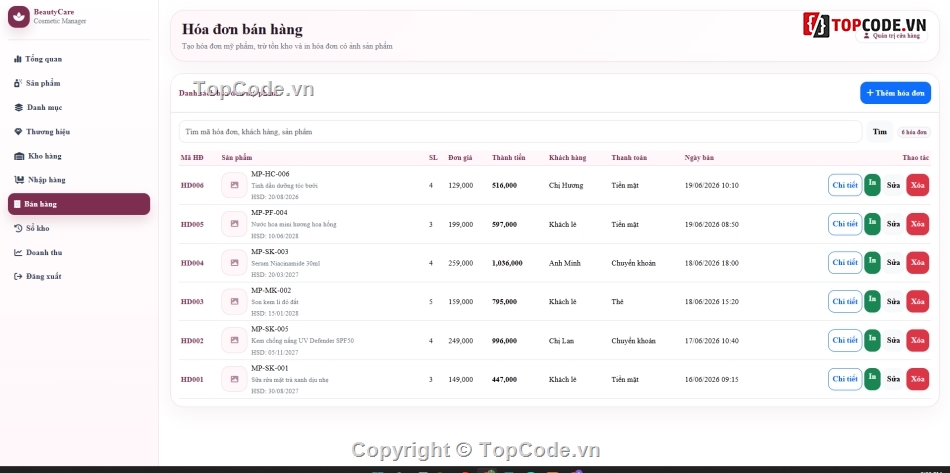Select Thương hiệu menu item

79,132
